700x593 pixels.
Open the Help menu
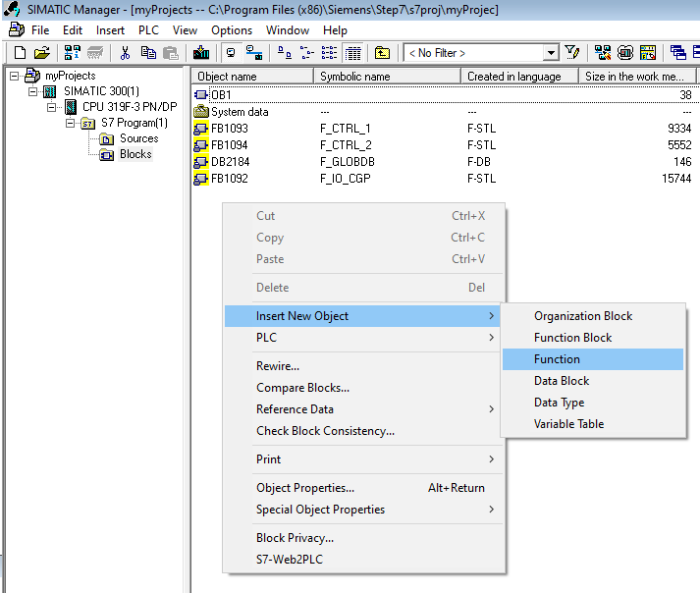(x=335, y=30)
